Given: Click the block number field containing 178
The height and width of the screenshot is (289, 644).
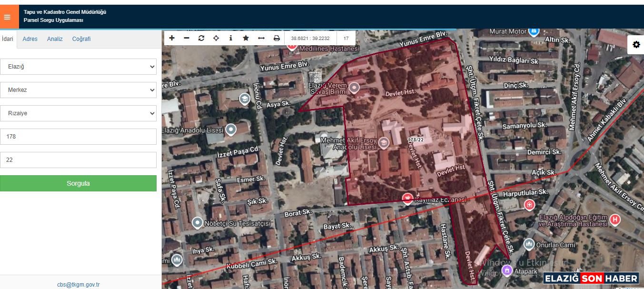Looking at the screenshot, I should point(78,137).
